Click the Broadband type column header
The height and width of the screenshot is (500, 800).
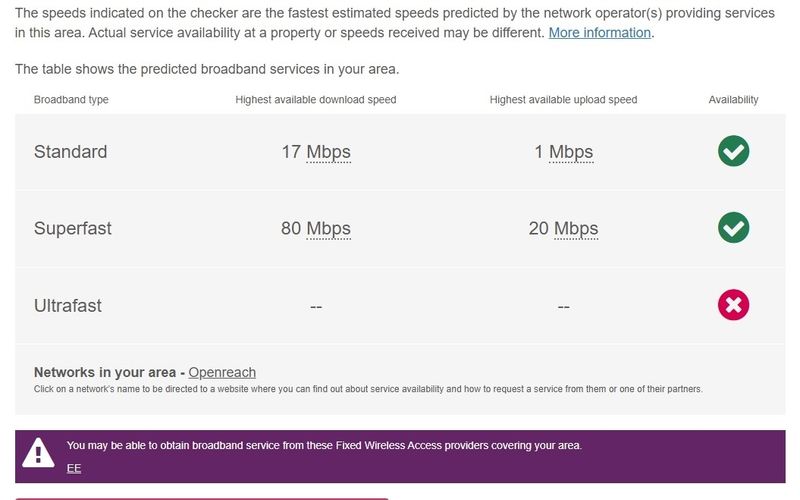[71, 100]
